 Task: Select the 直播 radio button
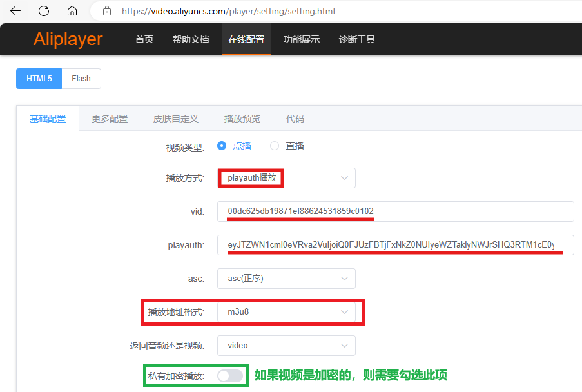[x=275, y=146]
